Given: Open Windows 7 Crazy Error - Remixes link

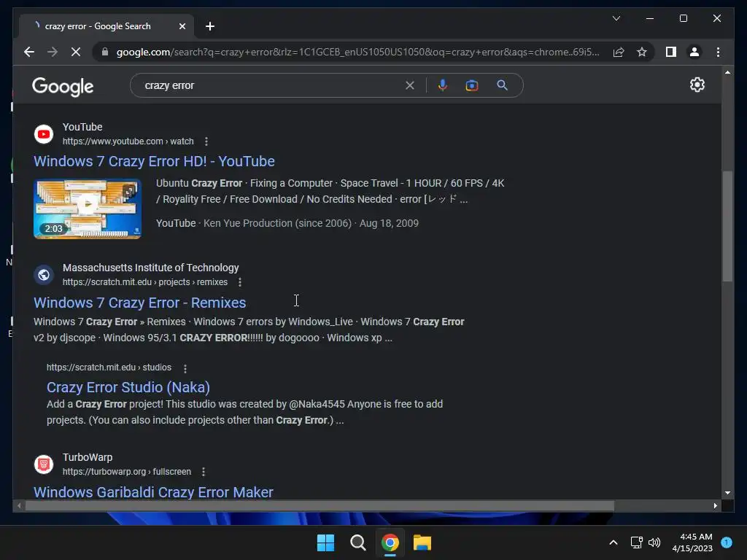Looking at the screenshot, I should click(x=139, y=303).
